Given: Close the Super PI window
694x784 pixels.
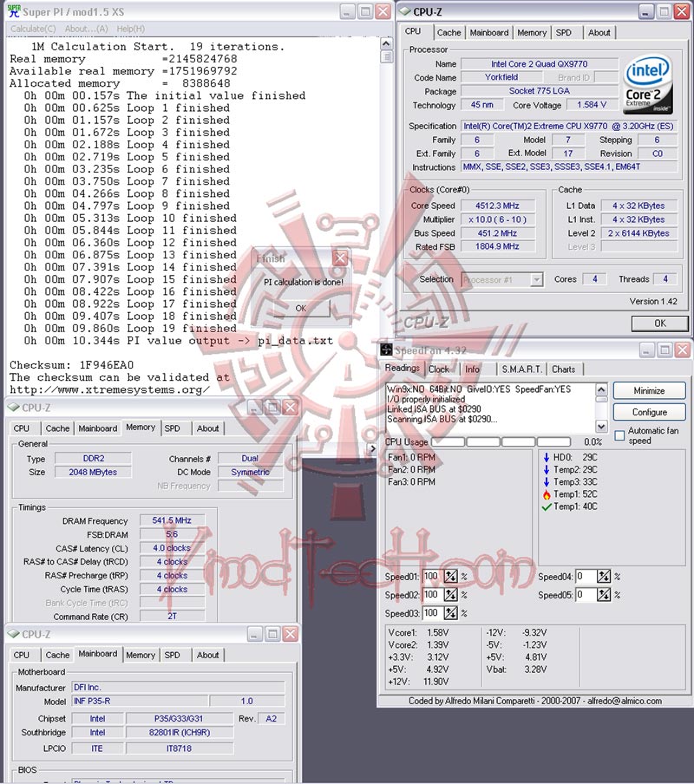Looking at the screenshot, I should [383, 11].
